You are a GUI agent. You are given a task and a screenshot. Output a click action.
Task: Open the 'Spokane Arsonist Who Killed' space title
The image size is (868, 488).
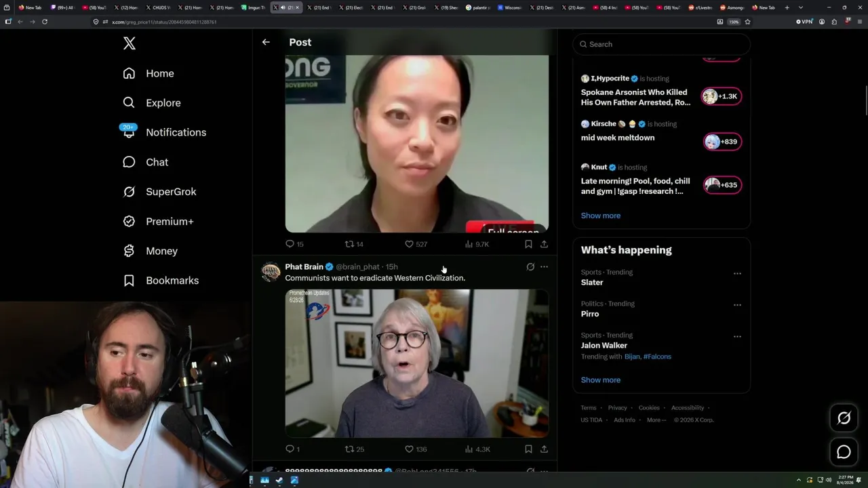click(x=635, y=97)
